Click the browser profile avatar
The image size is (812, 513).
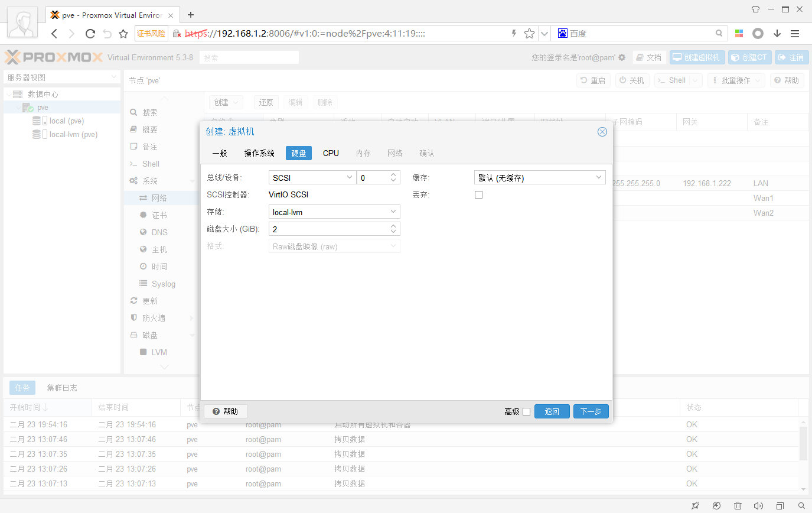(x=23, y=22)
